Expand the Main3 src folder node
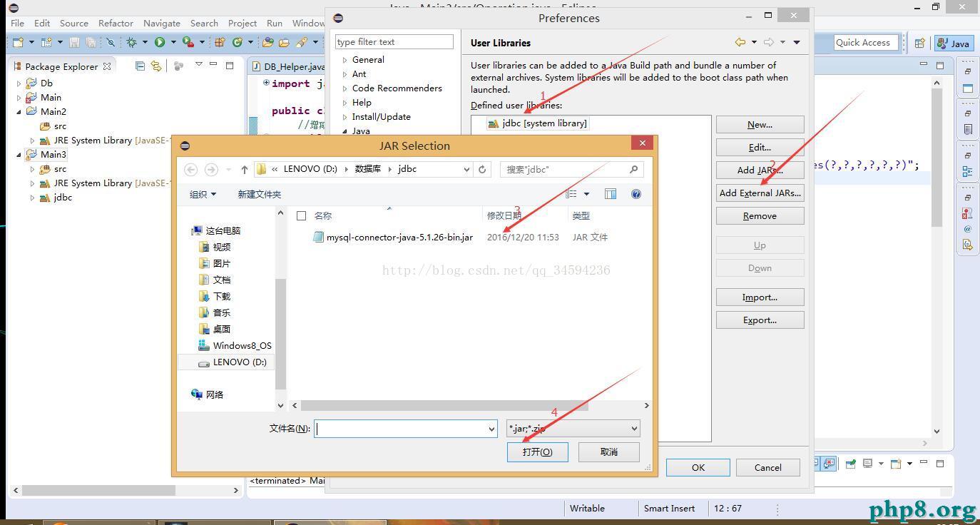The width and height of the screenshot is (980, 525). [x=32, y=169]
